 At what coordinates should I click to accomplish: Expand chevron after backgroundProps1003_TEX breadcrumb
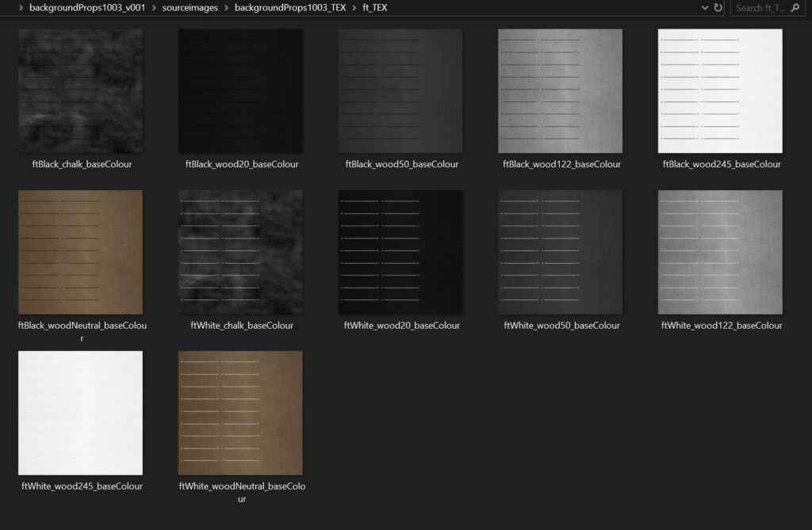354,8
